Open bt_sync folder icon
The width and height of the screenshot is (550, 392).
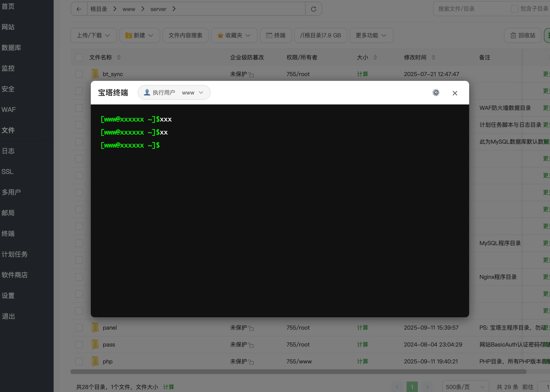[x=95, y=74]
